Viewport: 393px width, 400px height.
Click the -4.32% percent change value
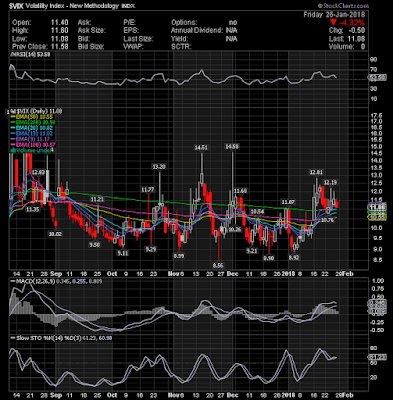click(x=352, y=23)
